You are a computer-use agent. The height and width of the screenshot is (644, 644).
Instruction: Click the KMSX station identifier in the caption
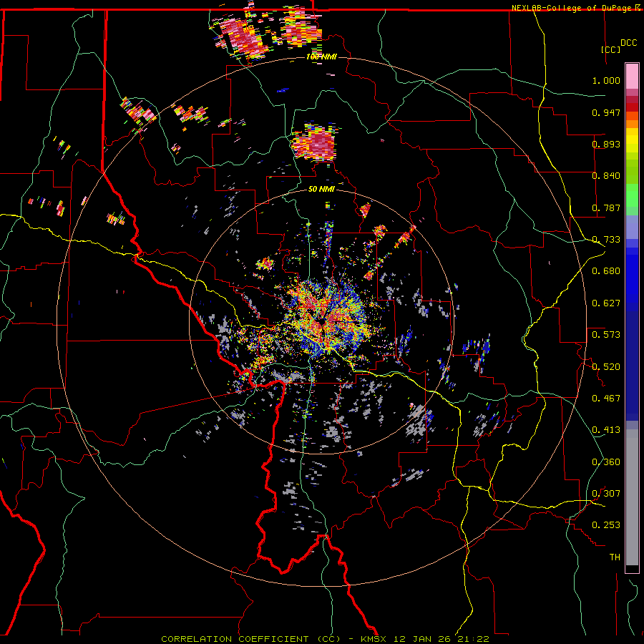[375, 639]
